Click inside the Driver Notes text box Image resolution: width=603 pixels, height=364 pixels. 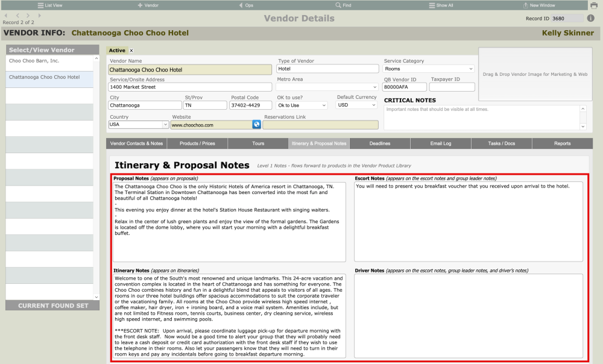[469, 316]
